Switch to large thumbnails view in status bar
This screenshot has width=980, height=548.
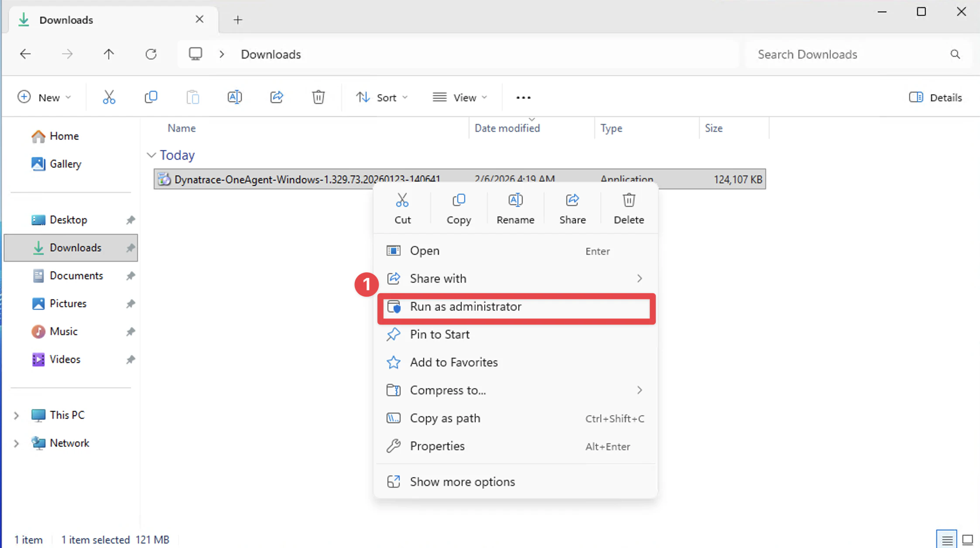point(968,540)
